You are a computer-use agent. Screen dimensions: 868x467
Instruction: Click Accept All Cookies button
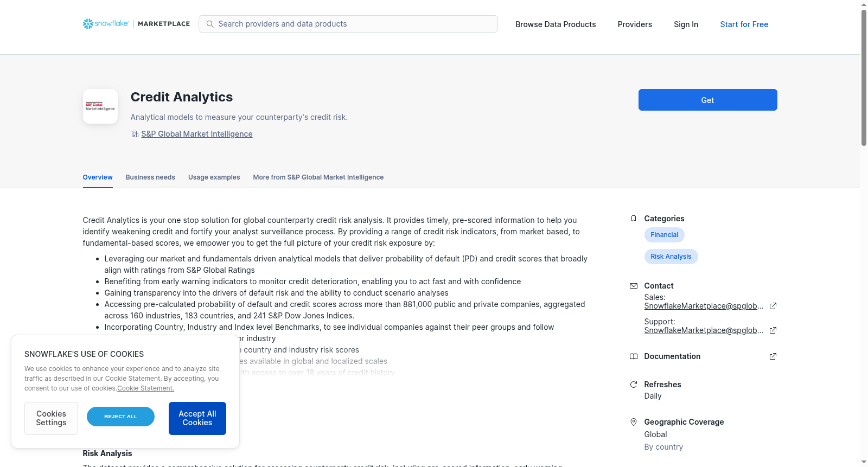(x=197, y=418)
